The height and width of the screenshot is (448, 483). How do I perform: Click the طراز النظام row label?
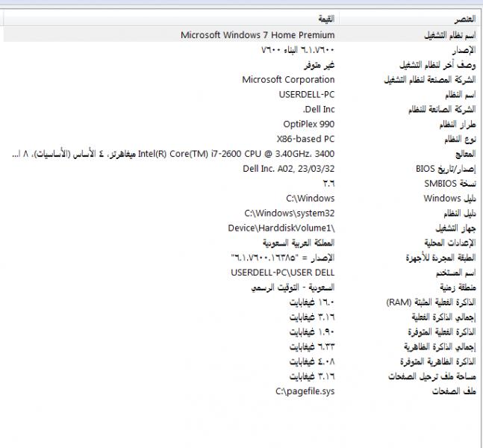point(458,124)
